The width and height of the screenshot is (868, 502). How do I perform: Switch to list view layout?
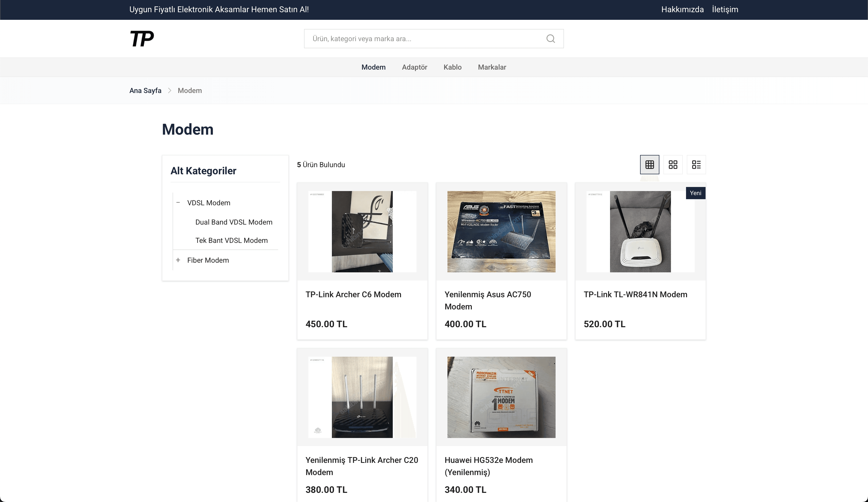point(696,164)
